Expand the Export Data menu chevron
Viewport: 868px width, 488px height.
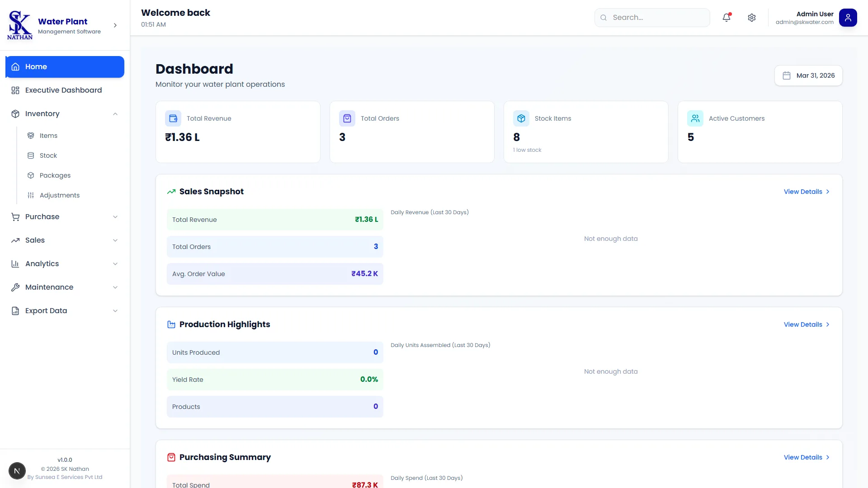pyautogui.click(x=115, y=311)
